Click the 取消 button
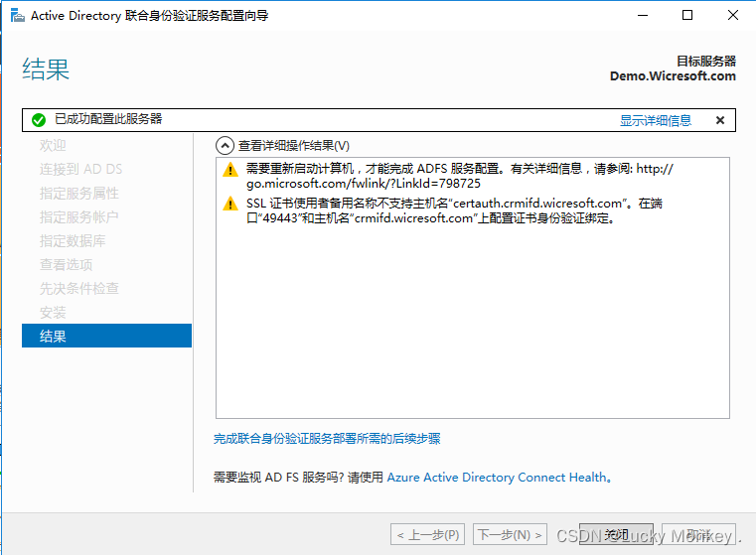756x555 pixels. tap(698, 534)
